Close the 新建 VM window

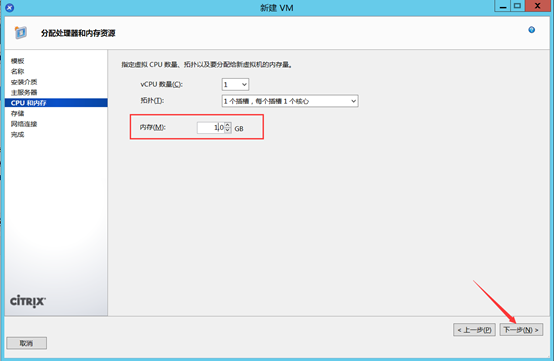coord(537,6)
